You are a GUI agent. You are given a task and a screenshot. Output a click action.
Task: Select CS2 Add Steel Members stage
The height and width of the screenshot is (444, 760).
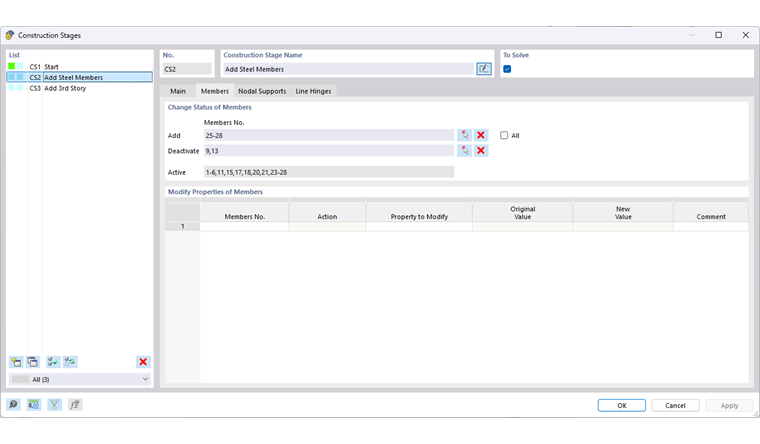pyautogui.click(x=80, y=77)
